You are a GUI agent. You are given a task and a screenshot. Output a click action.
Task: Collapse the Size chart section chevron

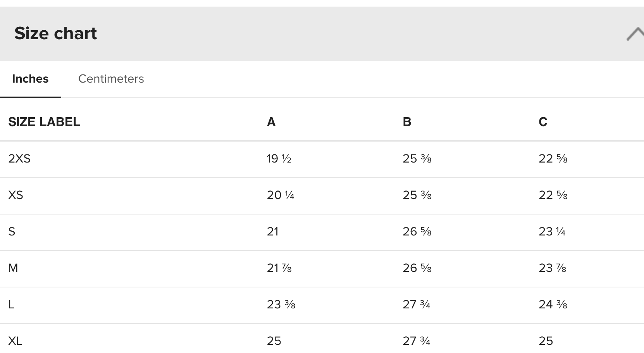coord(635,34)
